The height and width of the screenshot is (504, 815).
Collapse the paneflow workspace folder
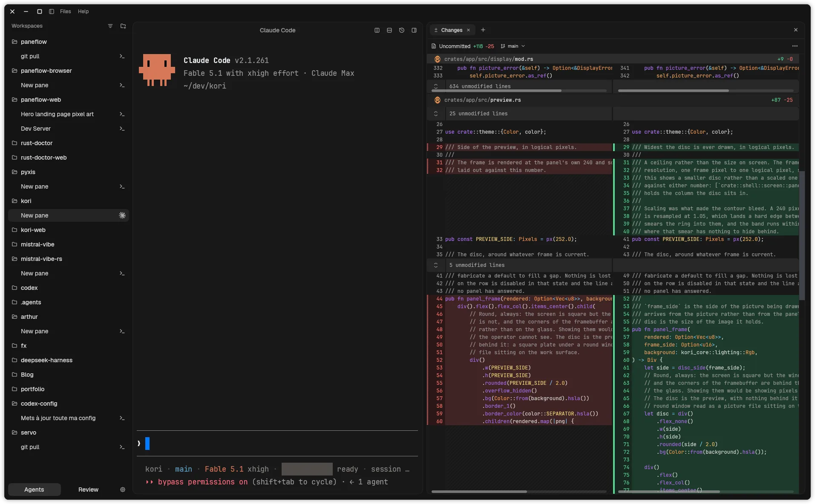coord(14,42)
